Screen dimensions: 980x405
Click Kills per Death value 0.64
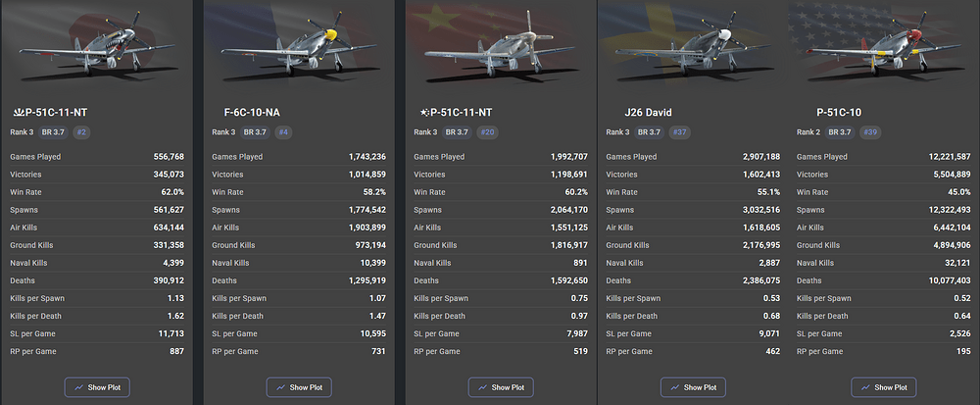(962, 316)
